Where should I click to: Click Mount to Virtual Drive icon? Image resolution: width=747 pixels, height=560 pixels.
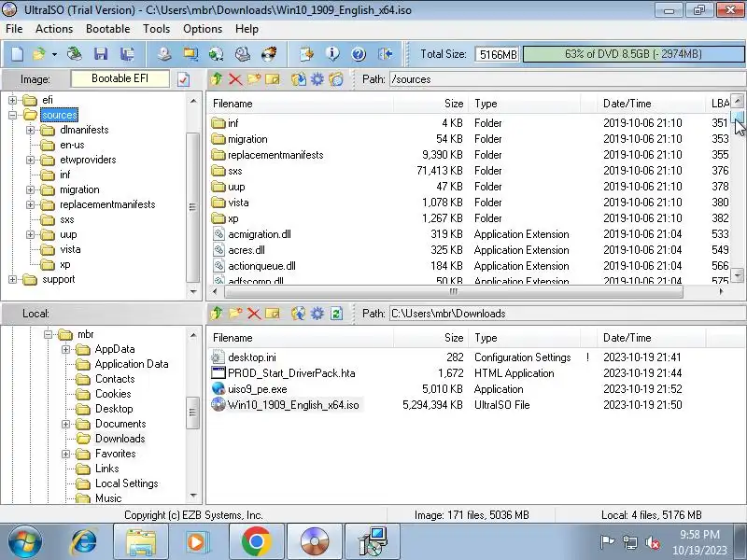coord(243,54)
